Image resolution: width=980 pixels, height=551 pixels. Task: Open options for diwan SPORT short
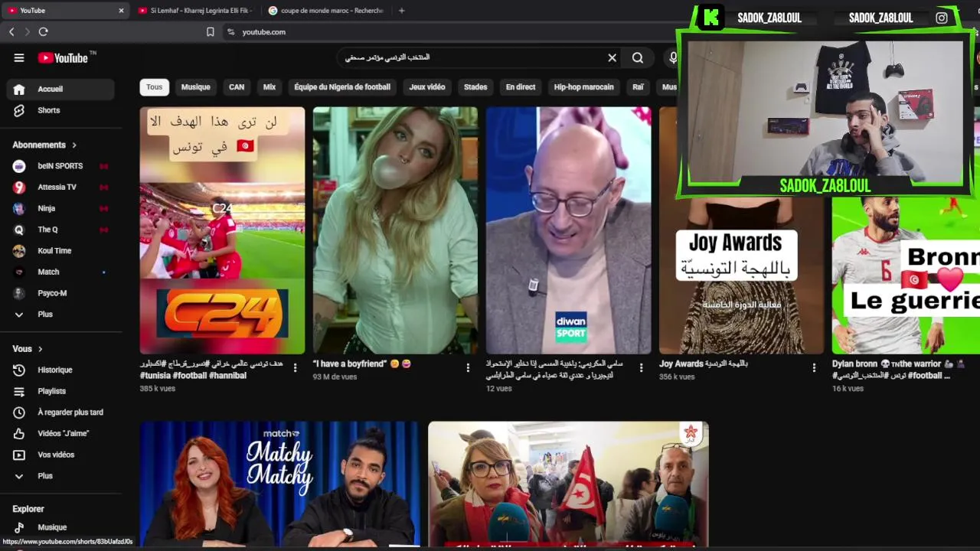click(641, 368)
